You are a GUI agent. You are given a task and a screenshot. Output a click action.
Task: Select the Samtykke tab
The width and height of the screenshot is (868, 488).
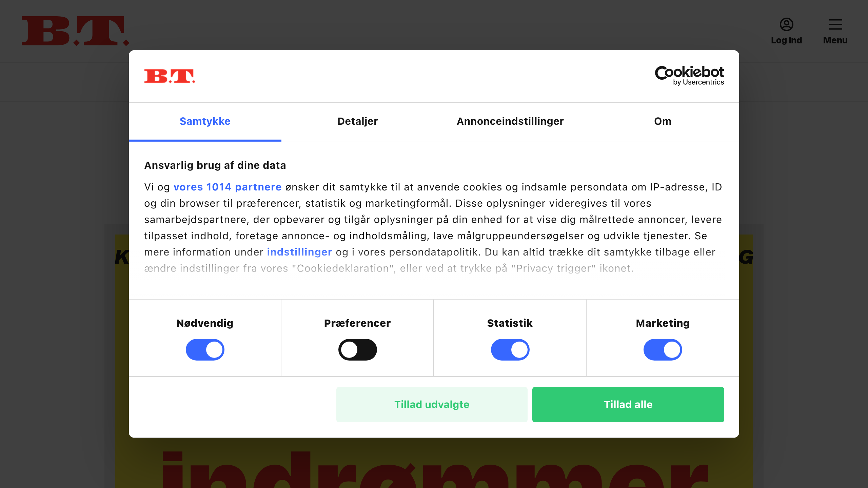205,121
